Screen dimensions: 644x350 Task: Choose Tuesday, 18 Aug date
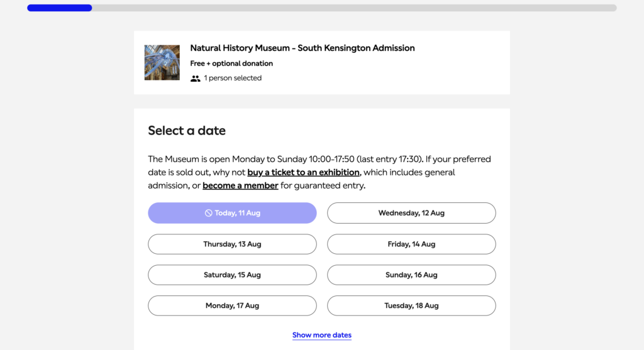(x=411, y=305)
